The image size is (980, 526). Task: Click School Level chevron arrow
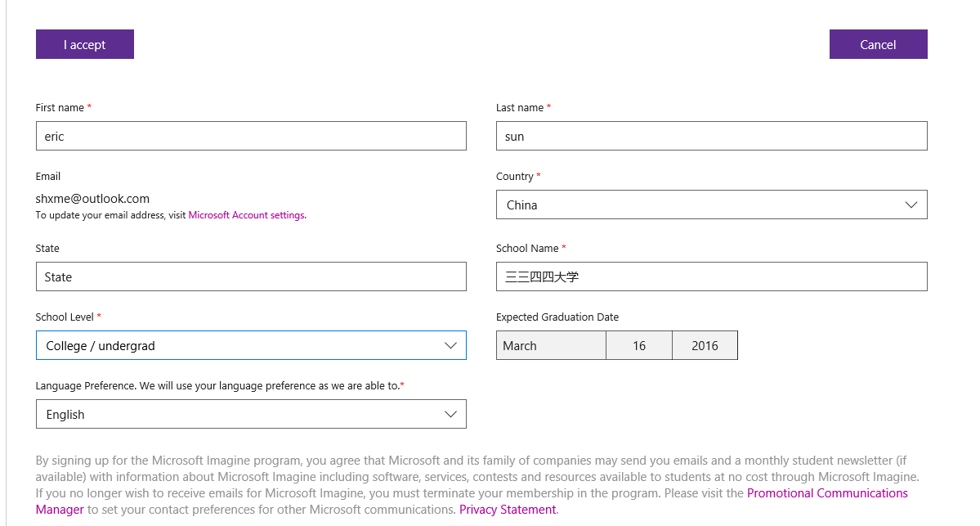pos(450,346)
